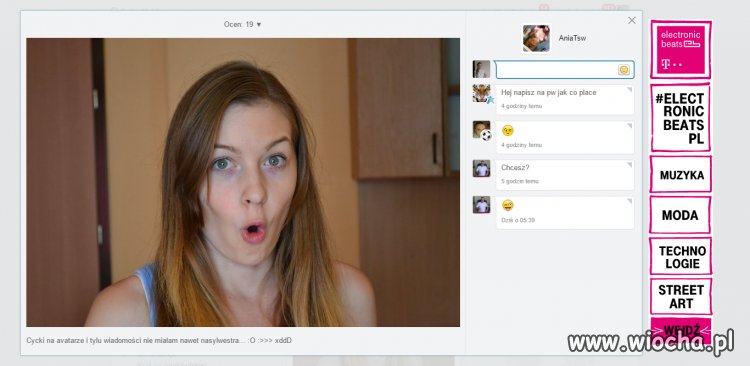Viewport: 750px width, 366px height.
Task: Open the STREET ART ad tile
Action: (x=681, y=296)
